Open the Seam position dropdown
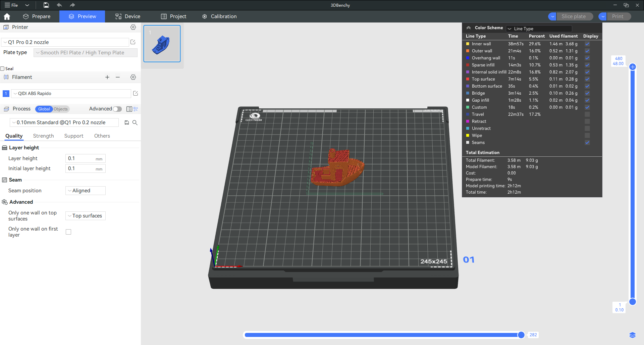Image resolution: width=644 pixels, height=345 pixels. pyautogui.click(x=86, y=191)
